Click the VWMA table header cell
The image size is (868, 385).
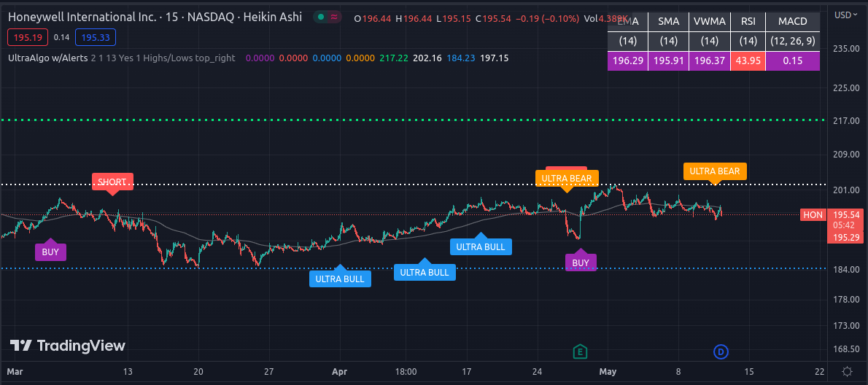coord(709,22)
